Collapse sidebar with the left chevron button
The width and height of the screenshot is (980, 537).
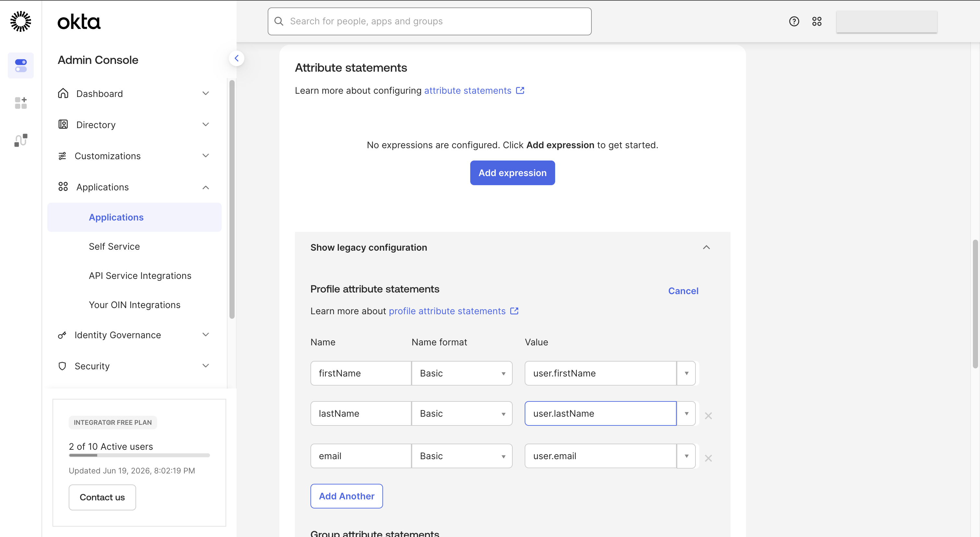tap(236, 58)
